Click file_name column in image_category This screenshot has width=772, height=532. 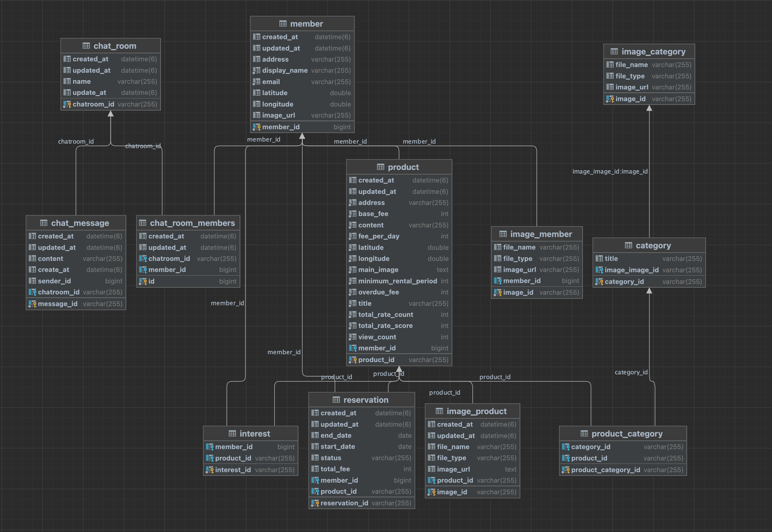tap(649, 65)
